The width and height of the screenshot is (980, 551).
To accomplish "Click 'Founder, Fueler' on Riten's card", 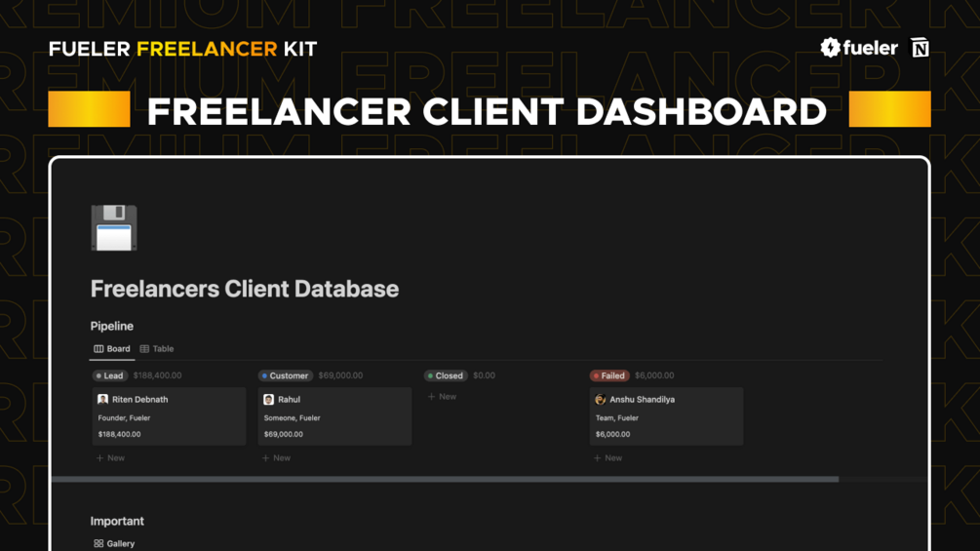I will click(x=124, y=418).
